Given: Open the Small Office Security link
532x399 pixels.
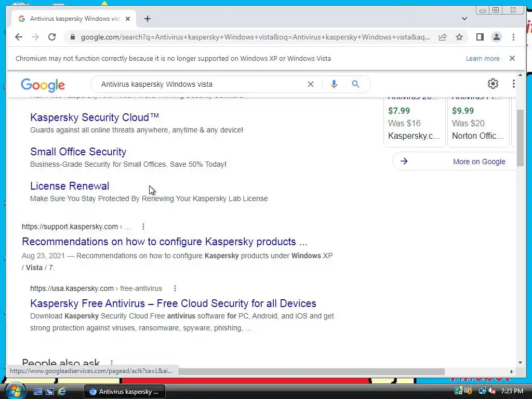Looking at the screenshot, I should [x=78, y=152].
